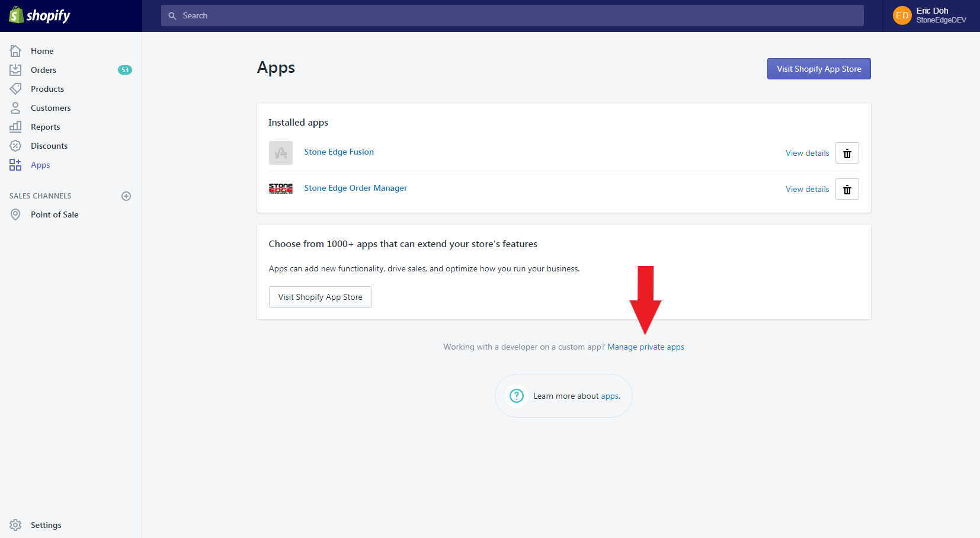Click the SALES CHANNELS heading
980x538 pixels.
coord(40,196)
